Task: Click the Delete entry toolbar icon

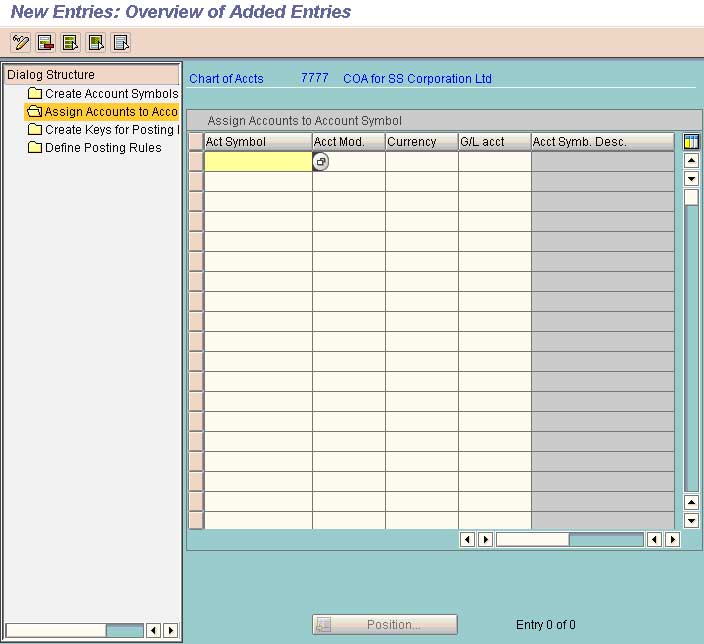Action: 45,43
